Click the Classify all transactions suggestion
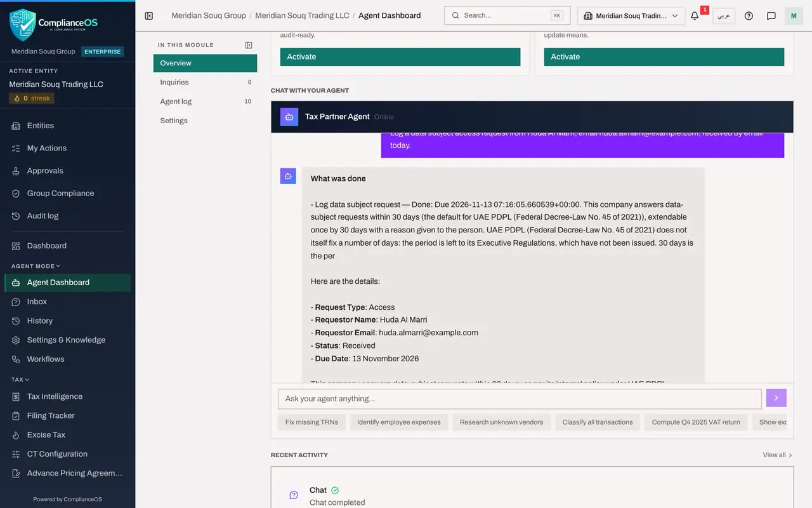 pos(598,422)
